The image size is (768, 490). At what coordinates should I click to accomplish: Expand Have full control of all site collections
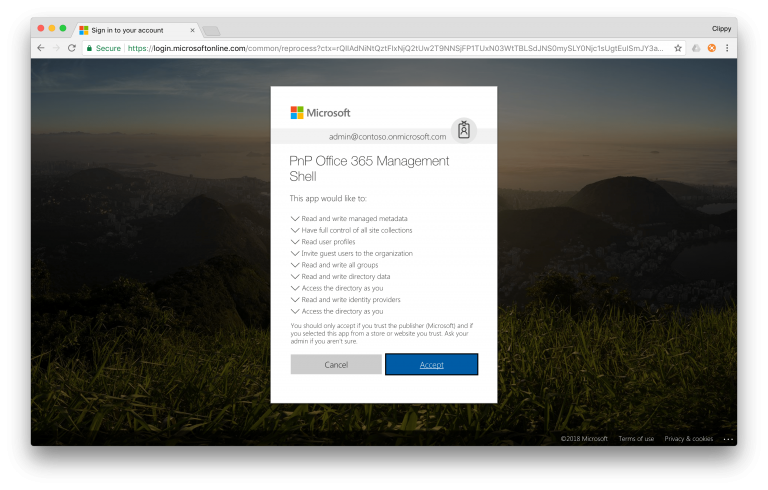click(x=295, y=230)
